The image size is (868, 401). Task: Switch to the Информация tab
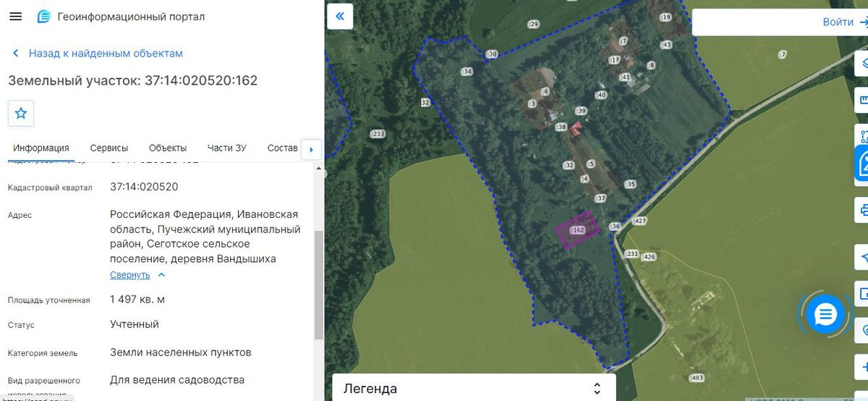pyautogui.click(x=41, y=148)
